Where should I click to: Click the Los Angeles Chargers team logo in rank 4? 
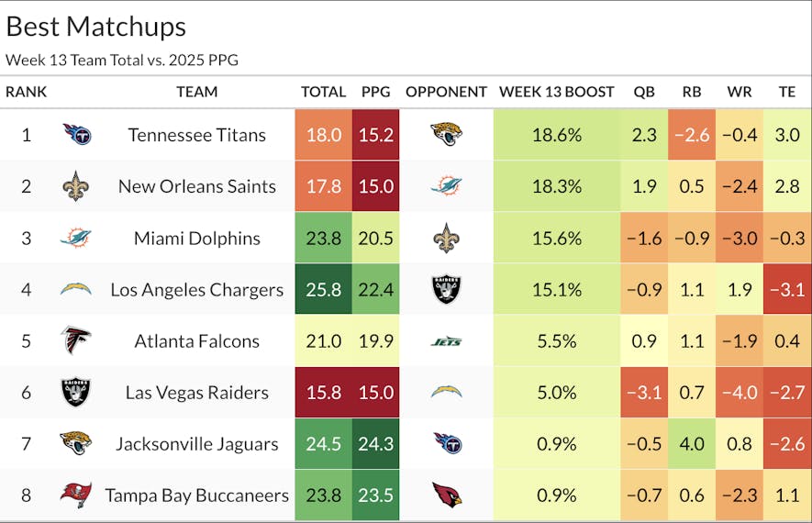(x=76, y=290)
